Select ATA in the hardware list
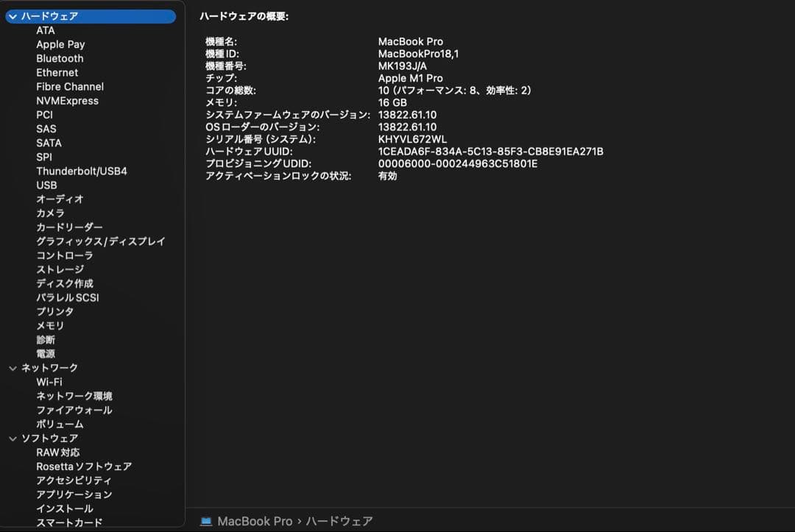 (46, 30)
